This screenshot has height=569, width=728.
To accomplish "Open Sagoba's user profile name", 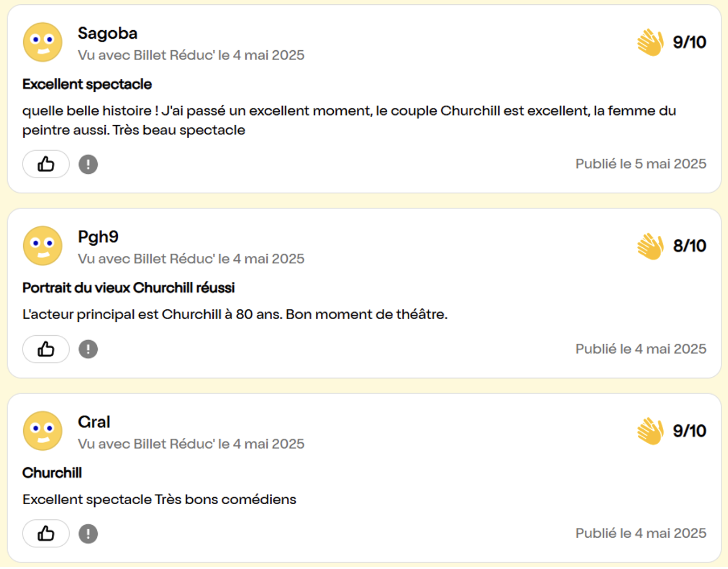I will [x=107, y=33].
